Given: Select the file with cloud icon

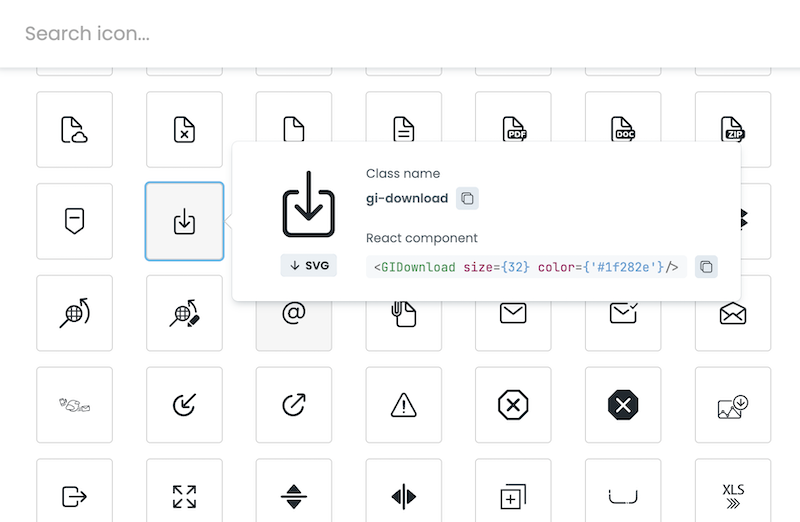Looking at the screenshot, I should point(74,130).
